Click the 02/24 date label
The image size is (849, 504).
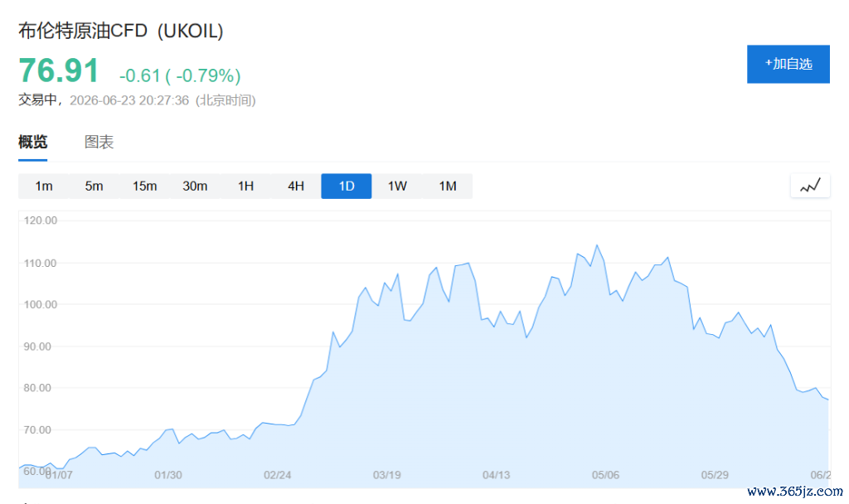click(x=277, y=475)
